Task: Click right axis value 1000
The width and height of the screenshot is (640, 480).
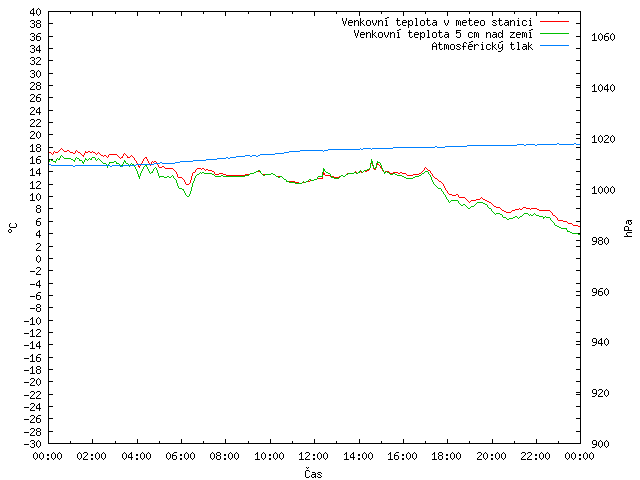Action: coord(603,190)
